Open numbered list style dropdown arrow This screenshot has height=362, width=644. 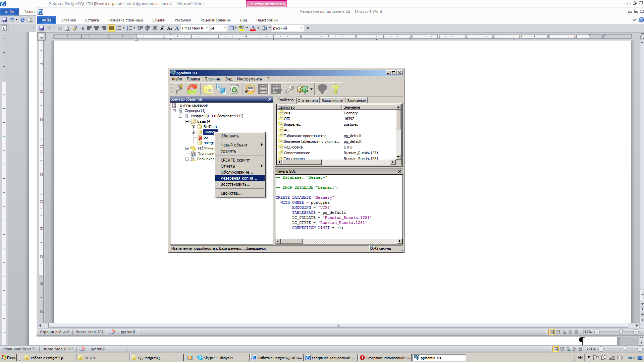coord(134,28)
